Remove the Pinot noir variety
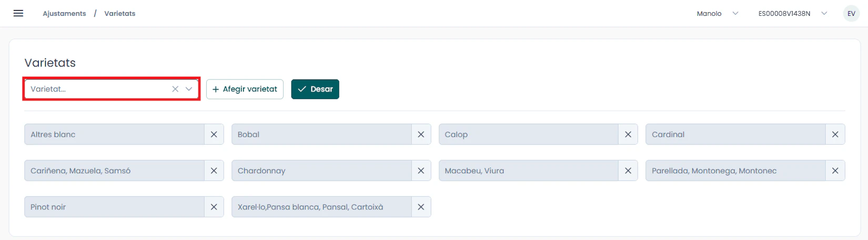The width and height of the screenshot is (868, 240). click(x=214, y=207)
